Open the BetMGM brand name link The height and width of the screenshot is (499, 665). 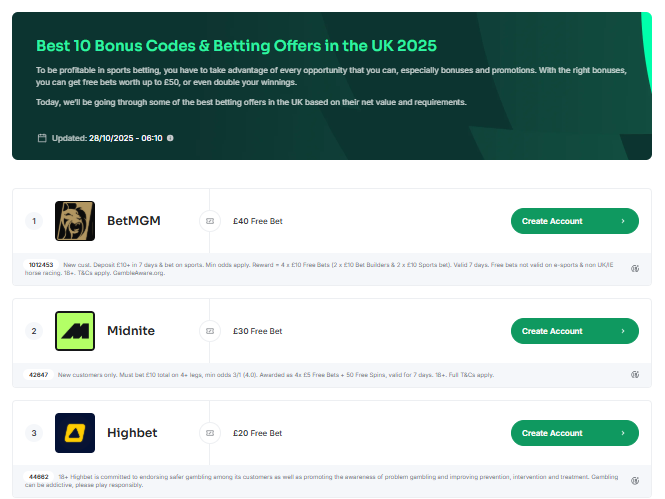click(x=134, y=221)
